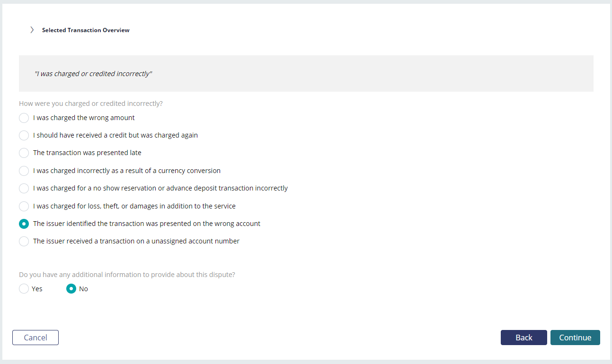This screenshot has width=612, height=364.
Task: Select "The transaction was presented late"
Action: tap(24, 153)
